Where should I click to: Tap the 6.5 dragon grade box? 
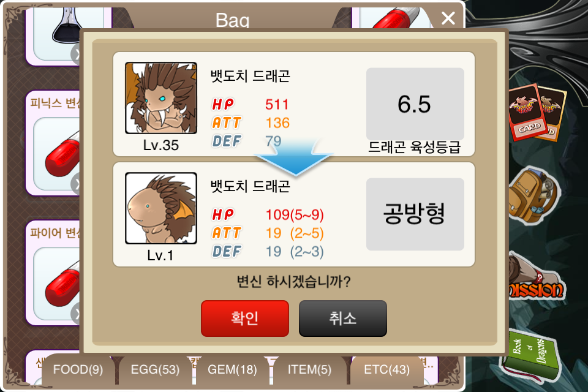[x=415, y=104]
